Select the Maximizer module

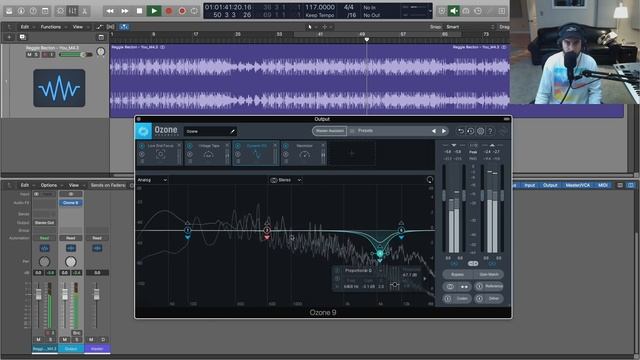coord(304,153)
